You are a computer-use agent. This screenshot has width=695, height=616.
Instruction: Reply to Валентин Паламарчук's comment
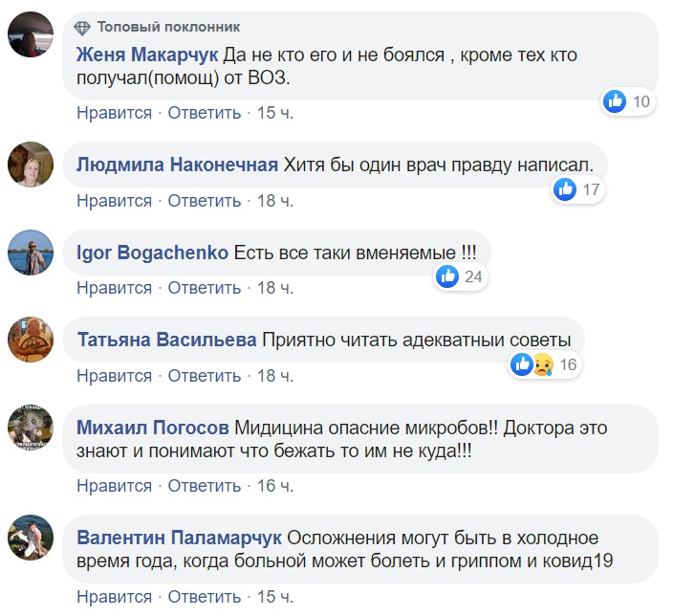(x=205, y=597)
